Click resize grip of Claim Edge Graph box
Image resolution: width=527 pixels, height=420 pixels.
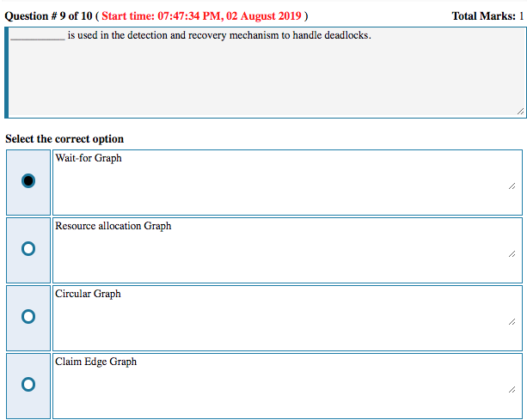512,389
